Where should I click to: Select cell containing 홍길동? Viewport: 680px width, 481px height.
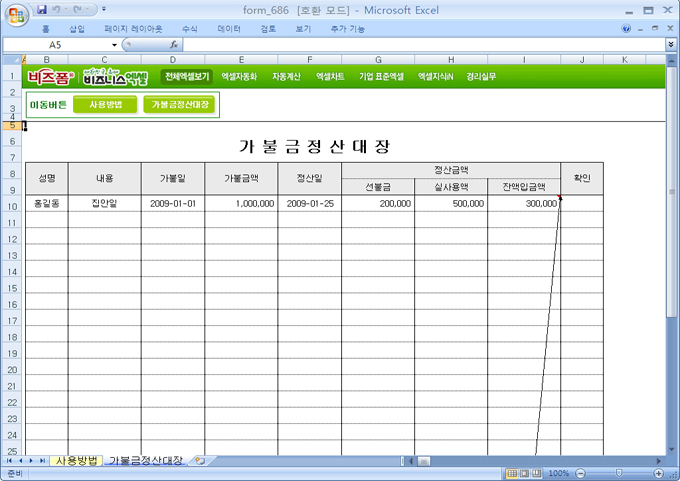click(x=46, y=203)
